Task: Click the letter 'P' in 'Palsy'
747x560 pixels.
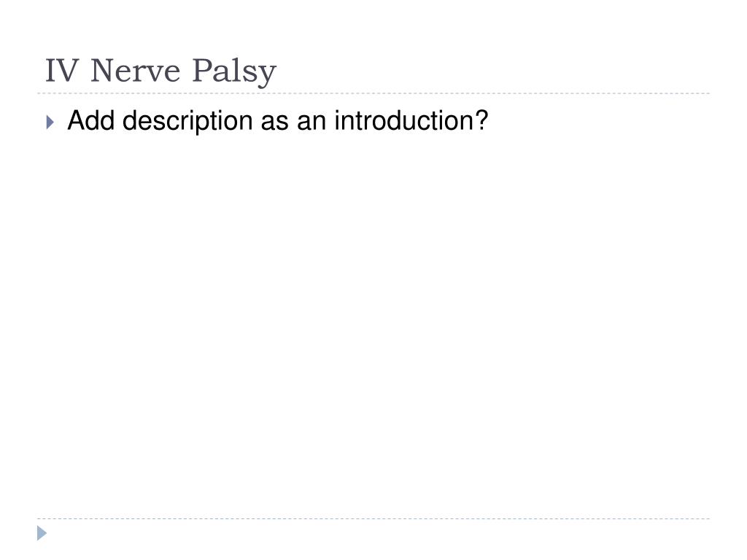Action: point(201,71)
